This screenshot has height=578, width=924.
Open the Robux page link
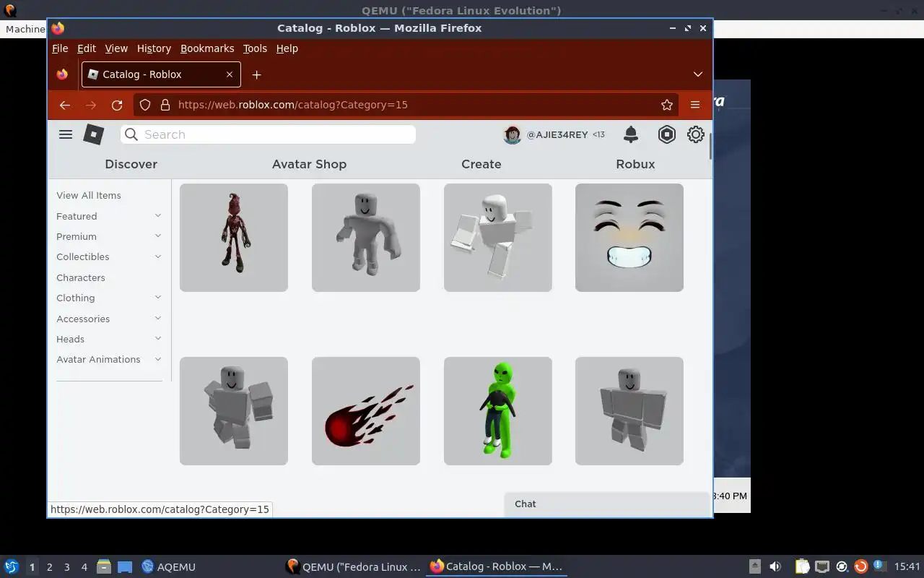[635, 164]
